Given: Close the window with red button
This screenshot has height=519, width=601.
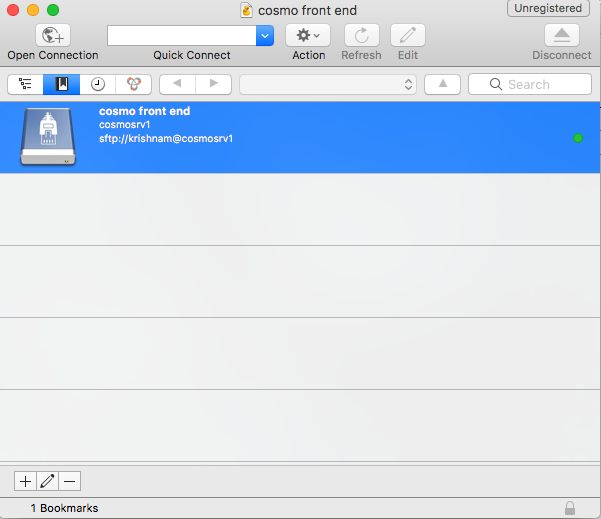Looking at the screenshot, I should click(13, 10).
